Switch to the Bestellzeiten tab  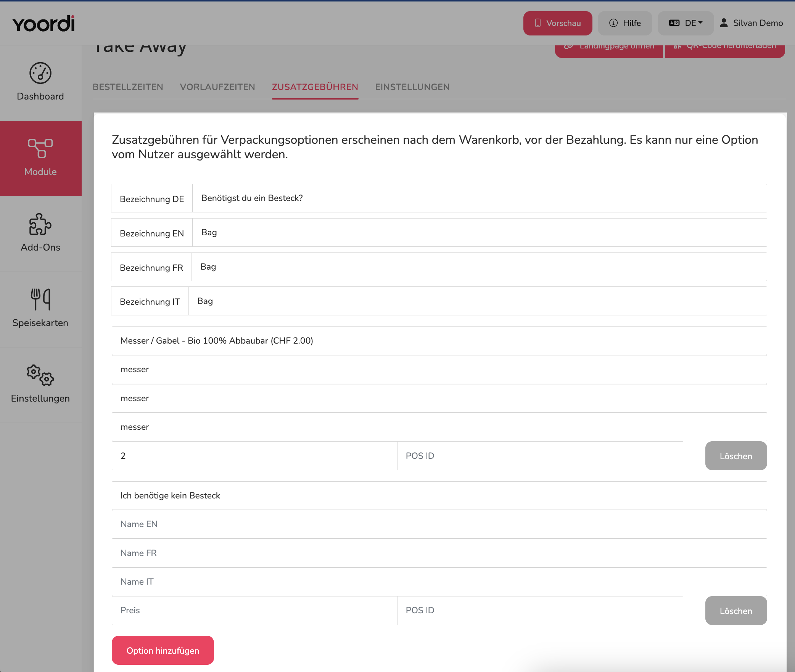click(x=128, y=87)
